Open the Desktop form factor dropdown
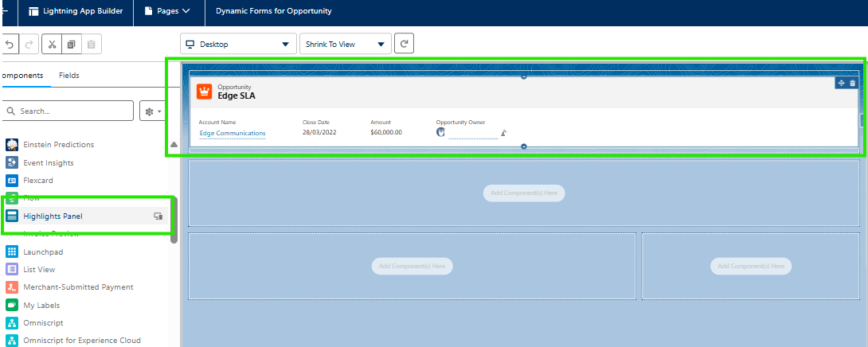This screenshot has height=347, width=868. tap(237, 45)
